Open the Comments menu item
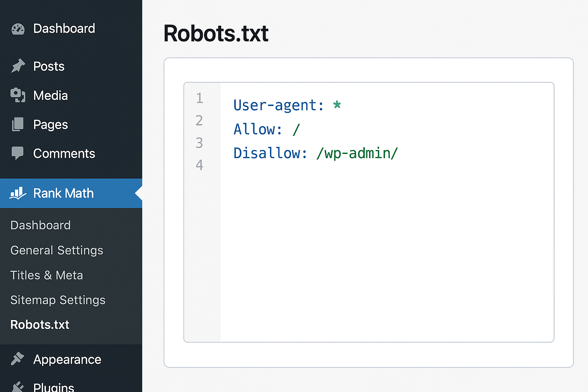The image size is (588, 392). tap(64, 154)
